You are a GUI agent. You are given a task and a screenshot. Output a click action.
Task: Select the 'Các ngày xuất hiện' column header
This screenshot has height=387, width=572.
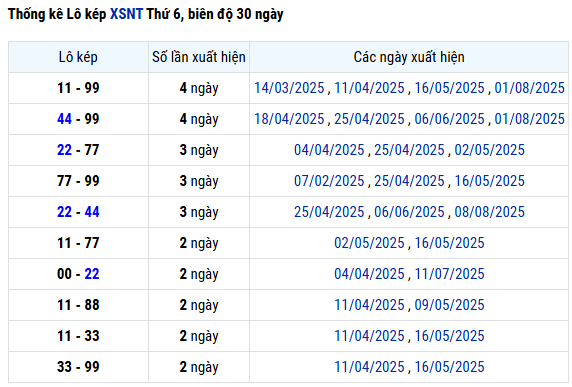(409, 57)
